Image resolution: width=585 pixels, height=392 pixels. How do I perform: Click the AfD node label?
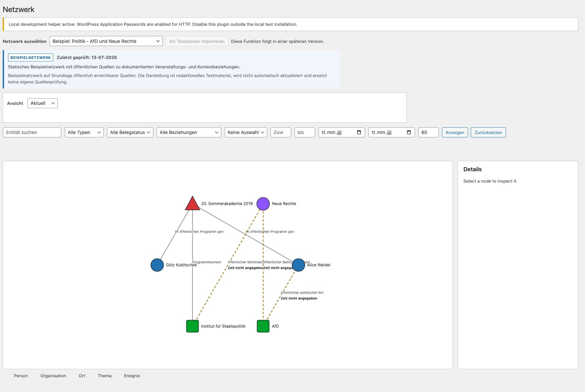[x=275, y=326]
